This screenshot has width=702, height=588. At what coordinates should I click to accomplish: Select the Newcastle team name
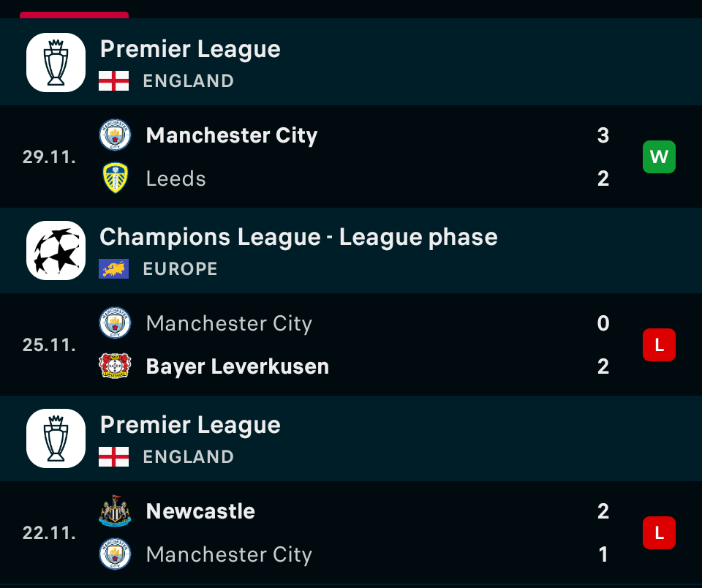[200, 511]
